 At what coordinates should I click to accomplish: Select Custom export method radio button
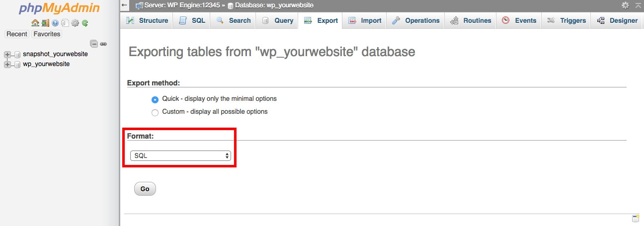(x=155, y=112)
